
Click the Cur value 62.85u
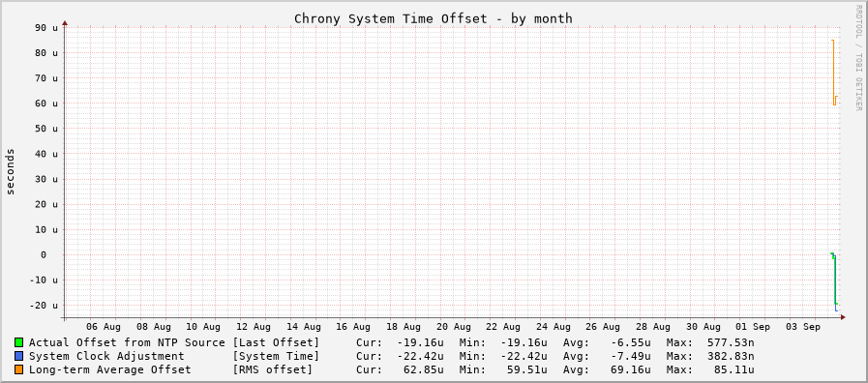coord(424,369)
